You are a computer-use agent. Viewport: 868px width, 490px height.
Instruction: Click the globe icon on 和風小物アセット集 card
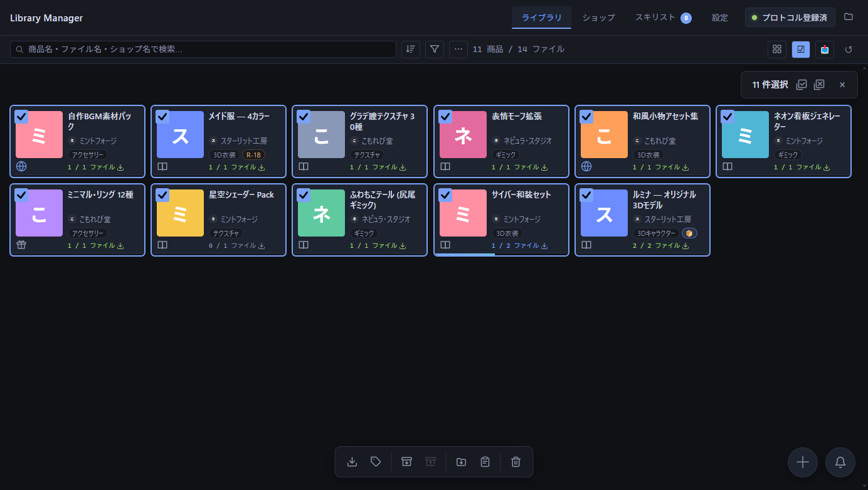(x=586, y=166)
